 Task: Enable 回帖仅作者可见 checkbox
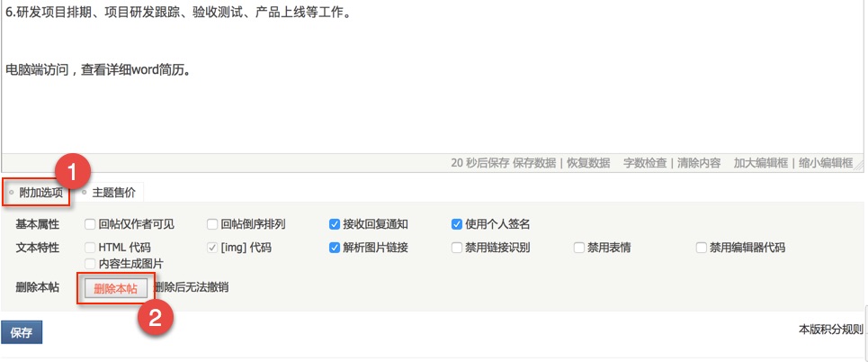pyautogui.click(x=90, y=224)
